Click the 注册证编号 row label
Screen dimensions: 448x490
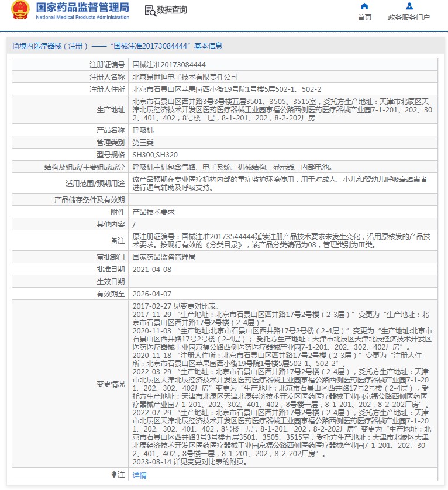pyautogui.click(x=107, y=65)
